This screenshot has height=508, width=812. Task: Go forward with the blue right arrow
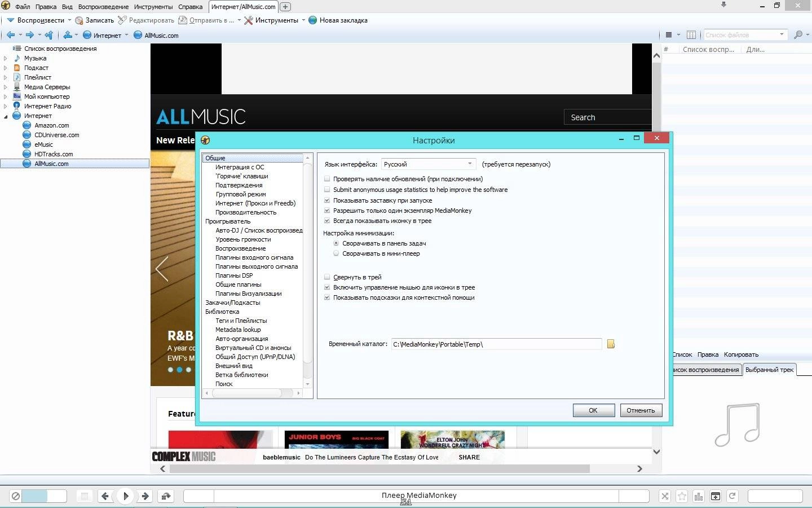click(x=29, y=35)
